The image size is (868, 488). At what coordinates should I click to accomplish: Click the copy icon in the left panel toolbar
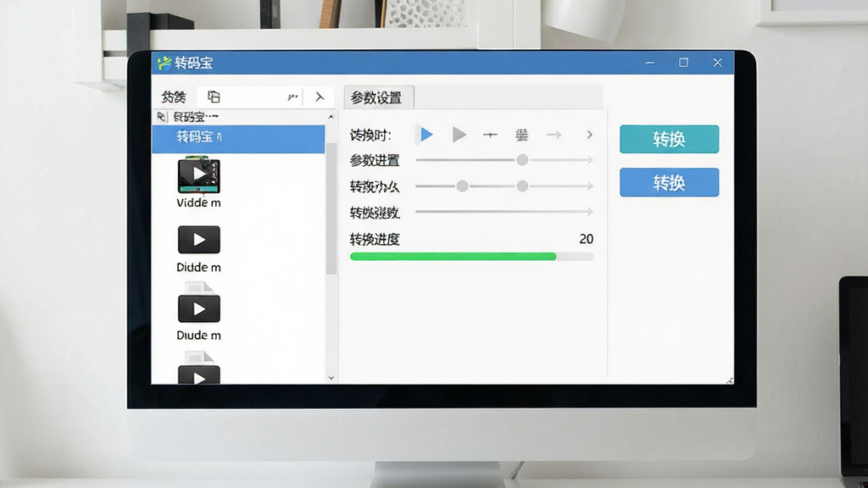point(214,97)
